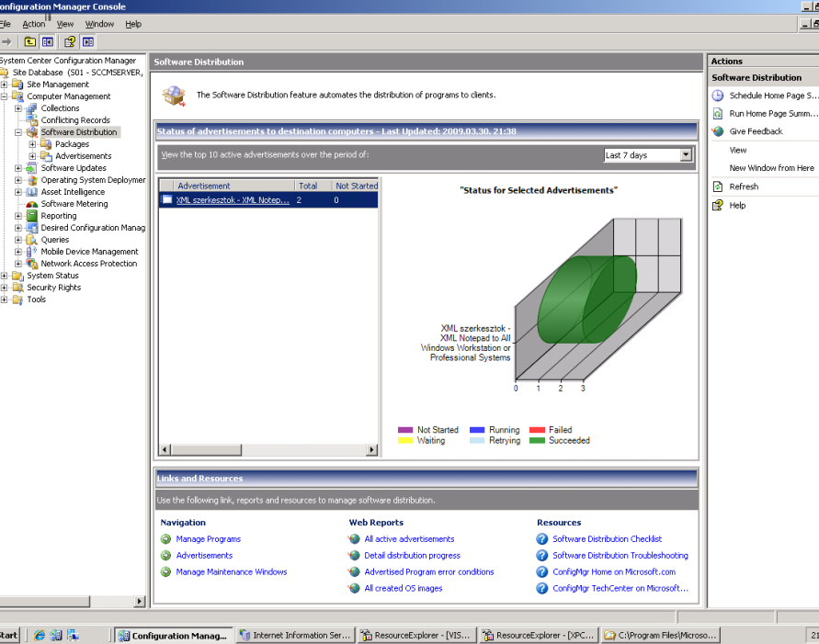
Task: Click the Help toolbar icon with question mark
Action: pyautogui.click(x=70, y=41)
